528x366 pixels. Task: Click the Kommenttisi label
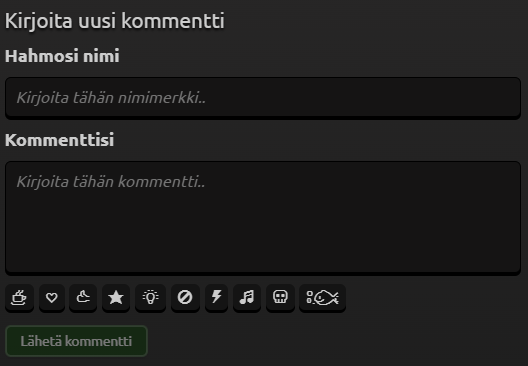tap(59, 140)
